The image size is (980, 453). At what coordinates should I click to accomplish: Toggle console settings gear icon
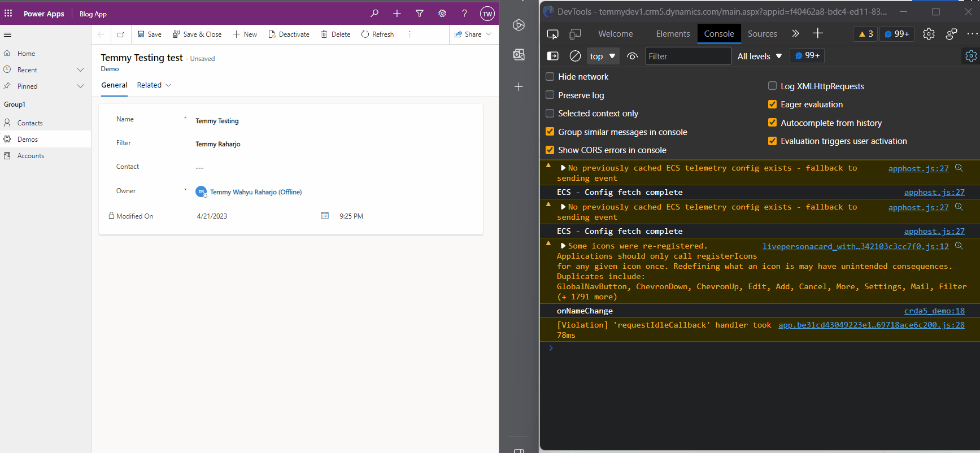pos(971,56)
